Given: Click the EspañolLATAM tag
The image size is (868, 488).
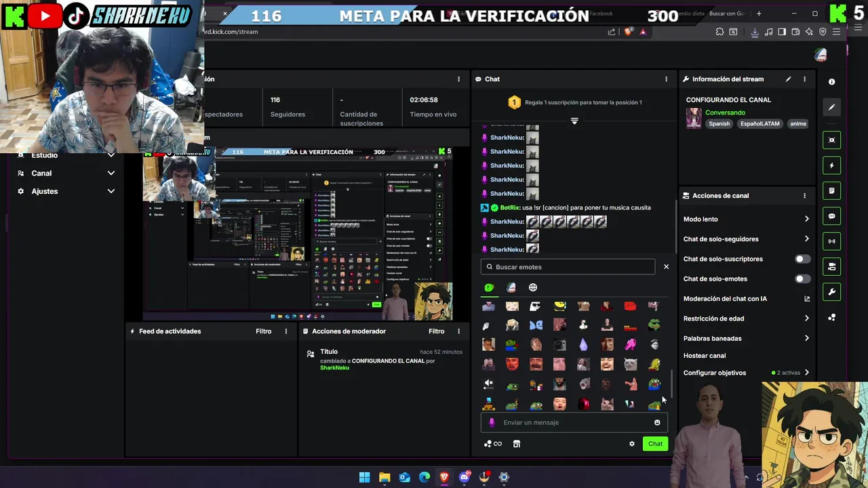Looking at the screenshot, I should coord(760,124).
